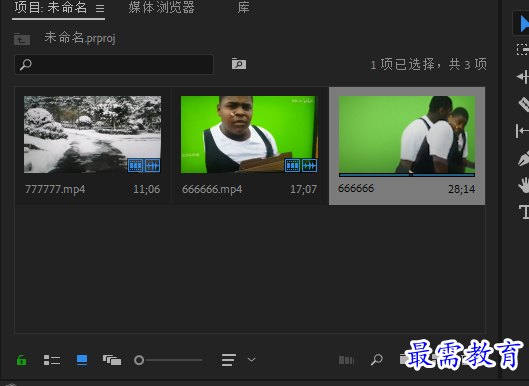The height and width of the screenshot is (386, 529).
Task: Click the 666666.mp4 file name
Action: coord(212,189)
